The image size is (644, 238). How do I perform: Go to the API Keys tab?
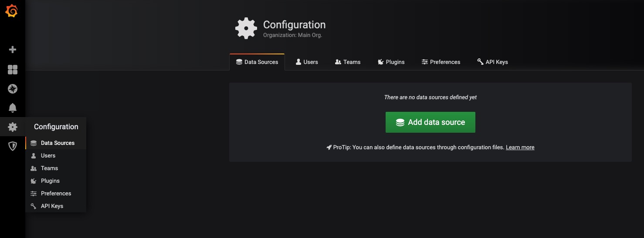tap(492, 62)
